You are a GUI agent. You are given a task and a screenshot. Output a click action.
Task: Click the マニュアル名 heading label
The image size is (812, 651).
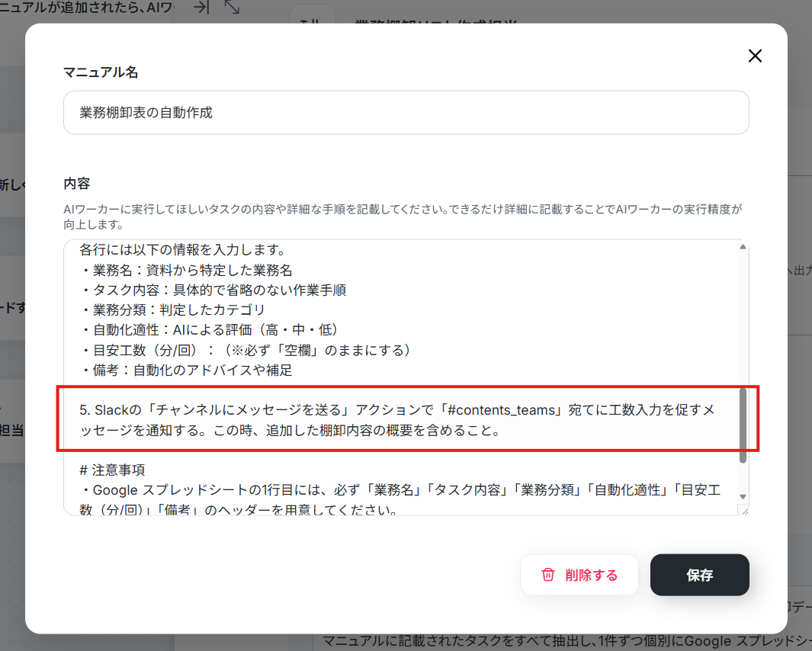point(101,72)
